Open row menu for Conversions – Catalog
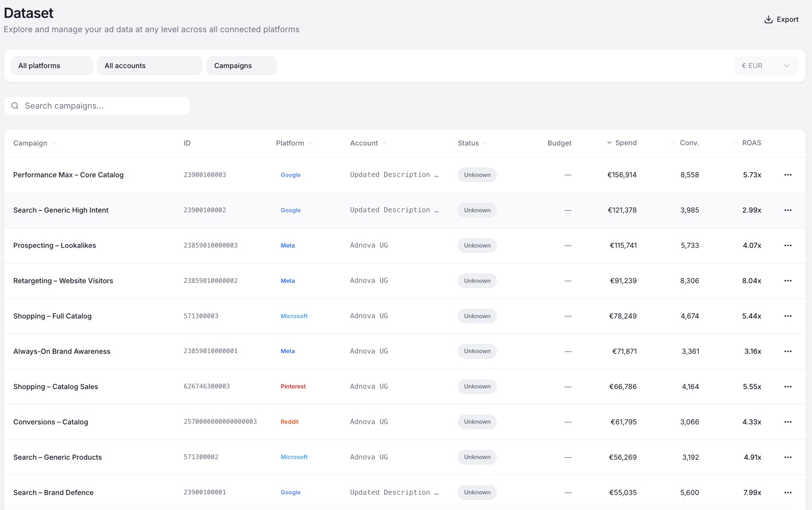The width and height of the screenshot is (812, 510). tap(788, 422)
